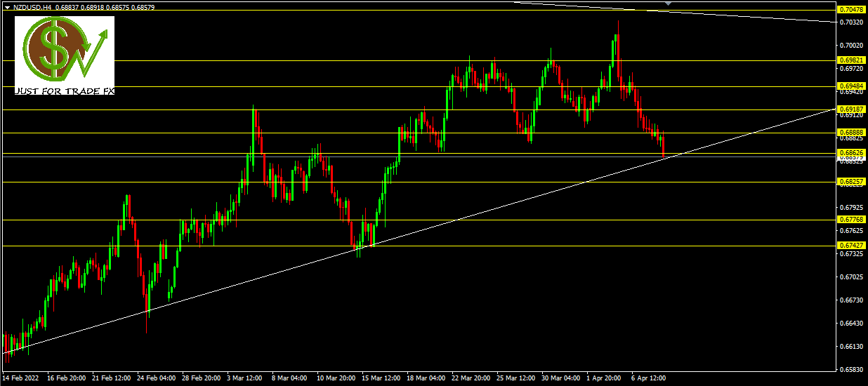Click the 0.65830 price axis value

852,370
